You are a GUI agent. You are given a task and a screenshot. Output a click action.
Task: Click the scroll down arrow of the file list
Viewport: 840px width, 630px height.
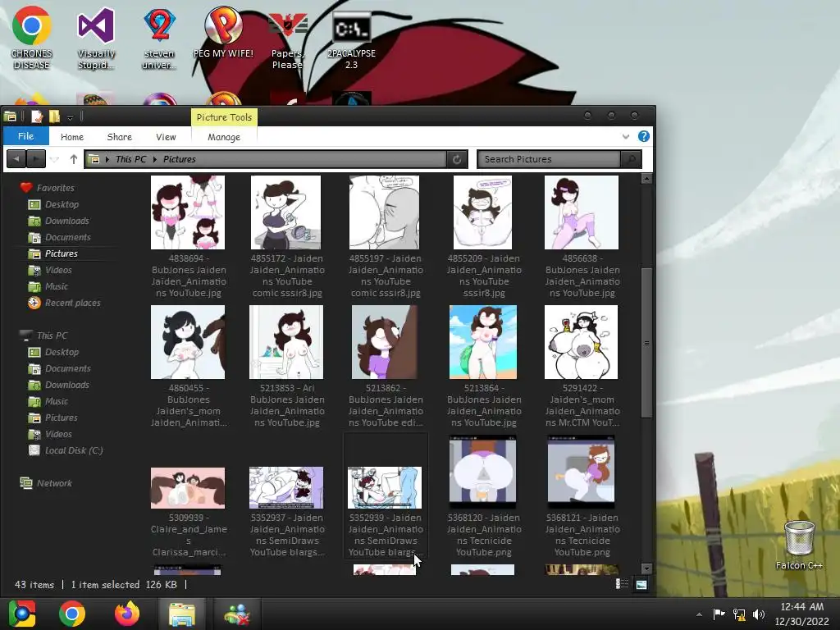[x=646, y=568]
